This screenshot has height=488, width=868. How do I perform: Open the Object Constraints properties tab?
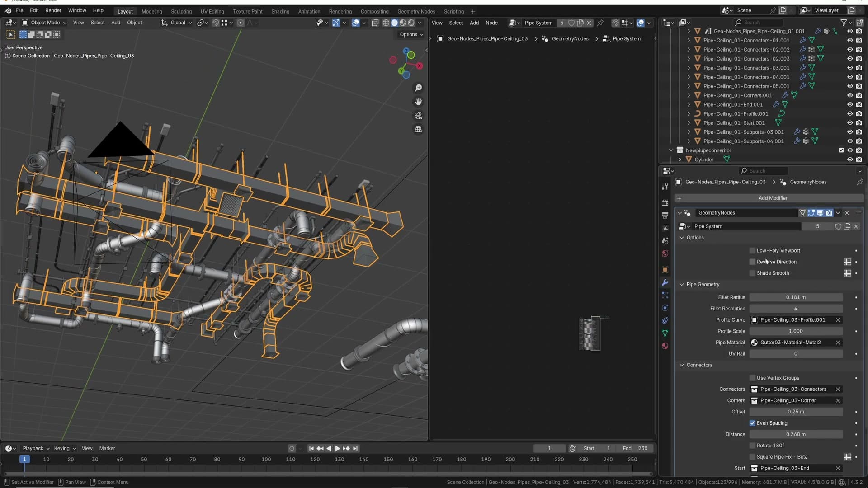[x=665, y=320]
